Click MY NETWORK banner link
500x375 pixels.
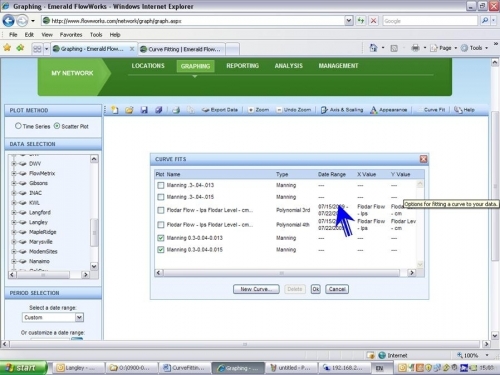pyautogui.click(x=72, y=73)
